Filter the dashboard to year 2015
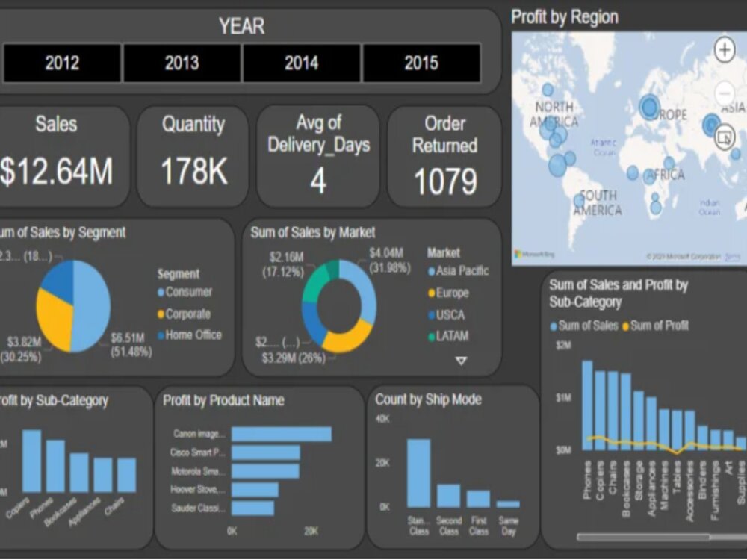 [x=421, y=63]
